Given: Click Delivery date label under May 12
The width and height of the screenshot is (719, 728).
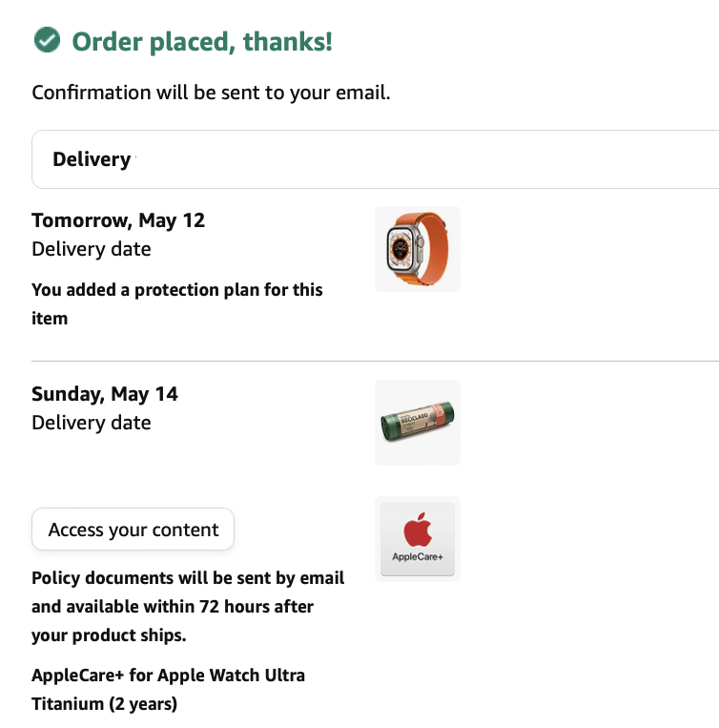Looking at the screenshot, I should (92, 249).
